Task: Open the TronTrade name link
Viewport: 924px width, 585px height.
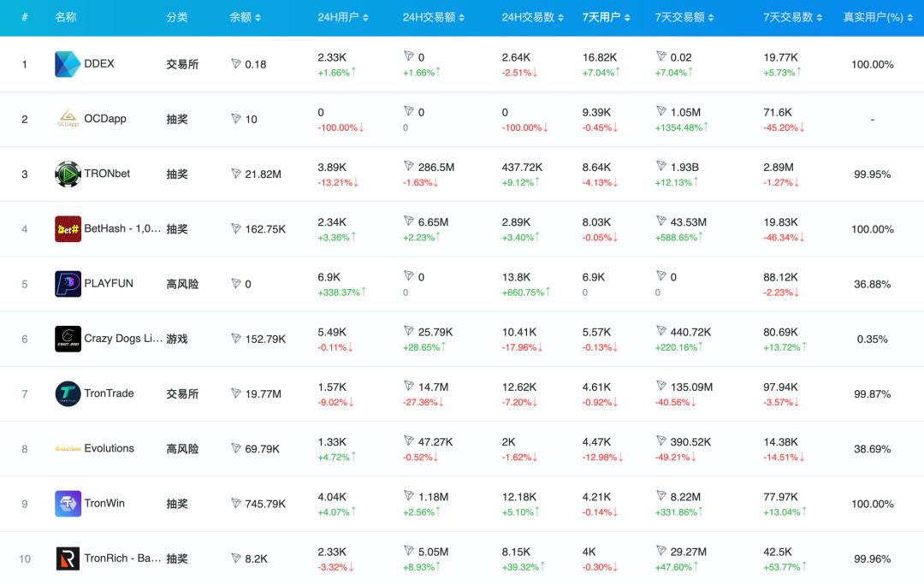Action: tap(109, 393)
